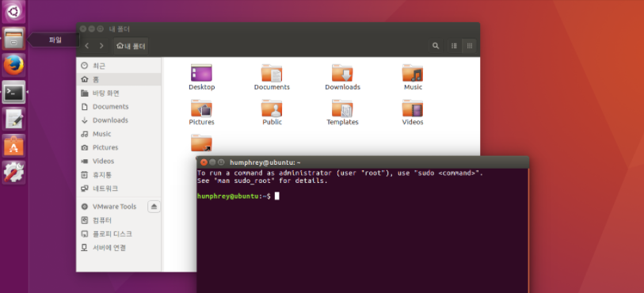Select 바탕 화면 in the sidebar
644x293 pixels.
click(119, 93)
